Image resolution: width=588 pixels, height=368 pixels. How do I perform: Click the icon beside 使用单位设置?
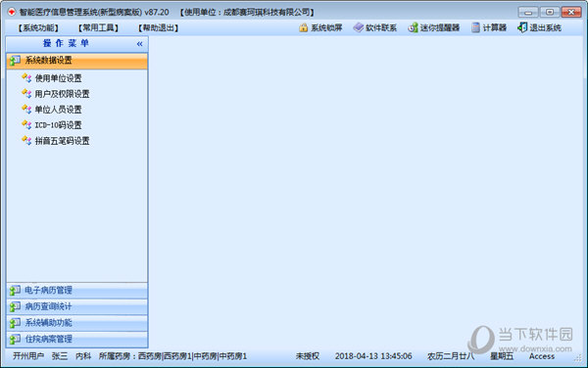26,78
